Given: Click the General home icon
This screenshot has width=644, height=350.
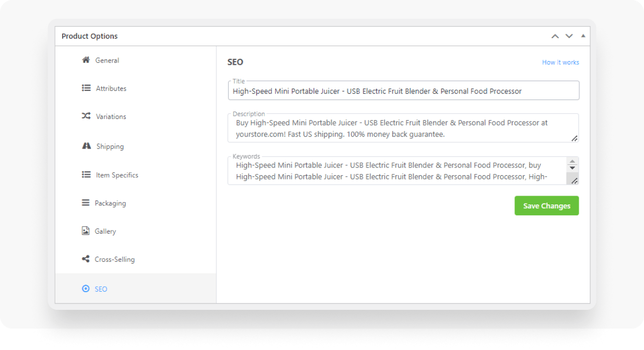Looking at the screenshot, I should (x=86, y=60).
